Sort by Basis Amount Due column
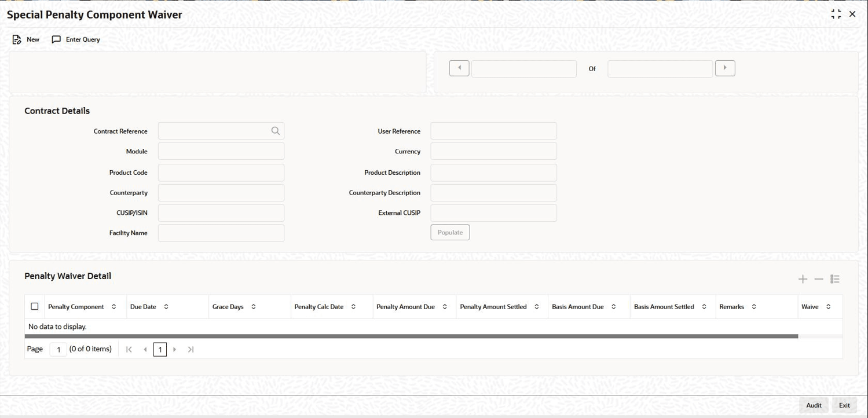The height and width of the screenshot is (418, 868). pyautogui.click(x=614, y=307)
